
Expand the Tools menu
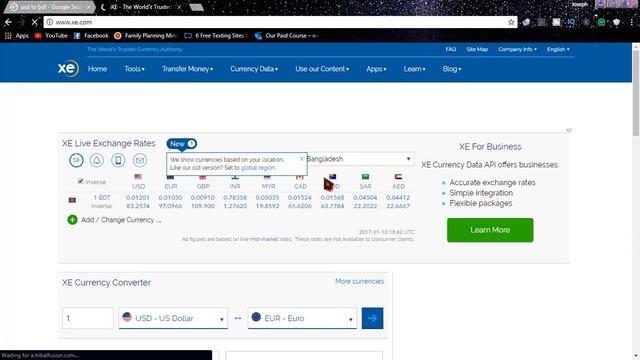[x=134, y=69]
